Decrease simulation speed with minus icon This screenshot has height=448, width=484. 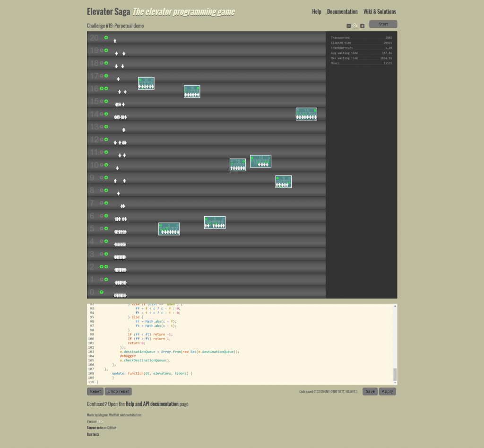(x=349, y=26)
